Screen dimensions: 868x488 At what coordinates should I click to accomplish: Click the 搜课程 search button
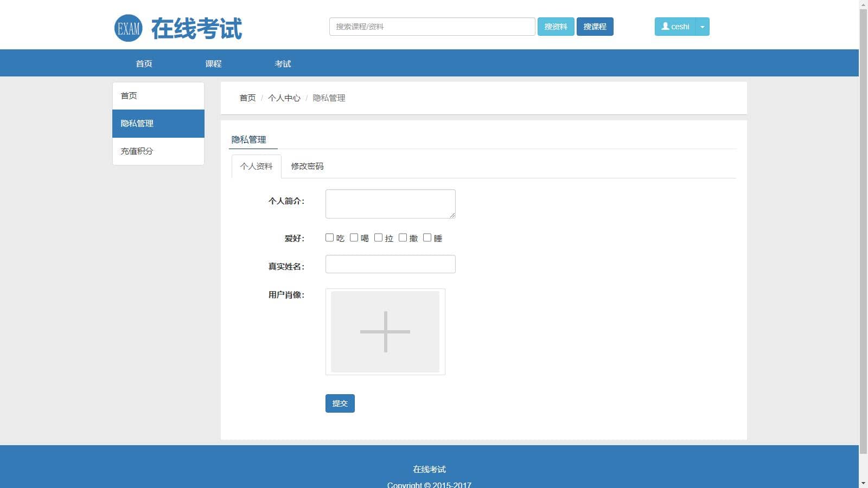[595, 27]
